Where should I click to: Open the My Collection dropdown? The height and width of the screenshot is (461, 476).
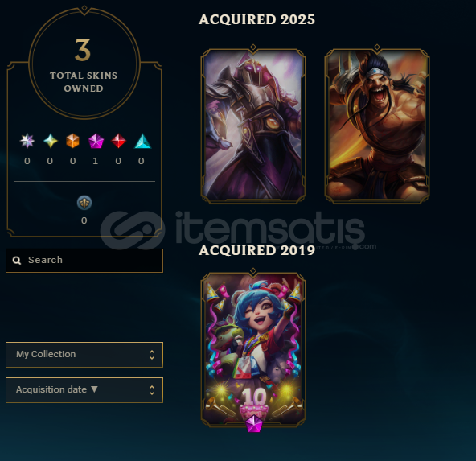point(84,355)
